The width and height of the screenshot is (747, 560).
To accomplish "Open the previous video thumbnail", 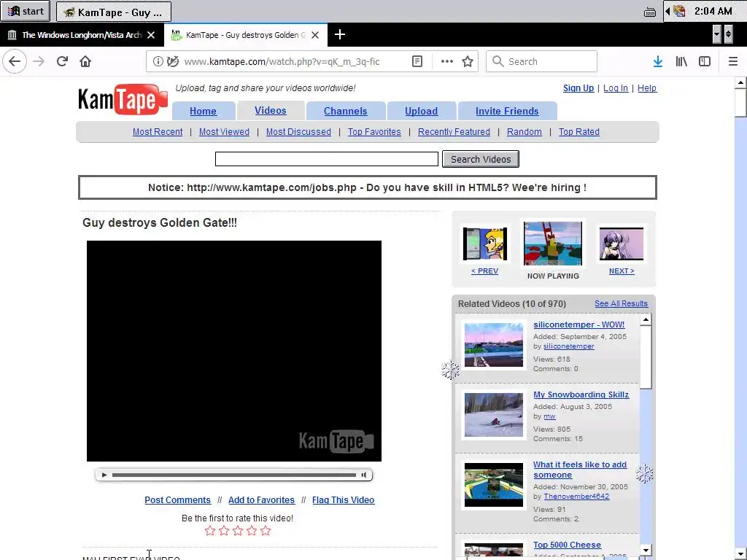I will pos(485,244).
